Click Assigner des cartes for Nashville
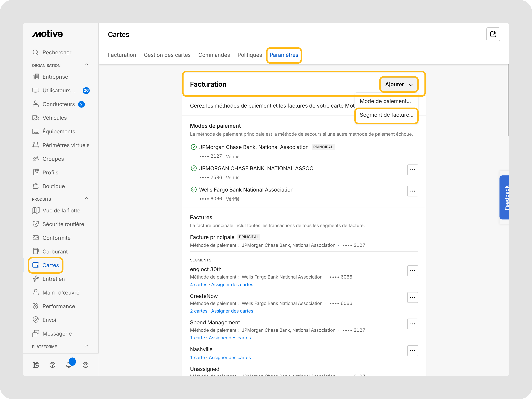The height and width of the screenshot is (399, 532). (230, 357)
